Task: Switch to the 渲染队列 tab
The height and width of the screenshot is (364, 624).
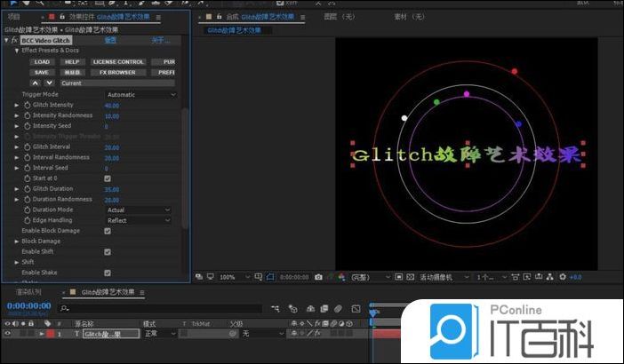Action: coord(28,291)
